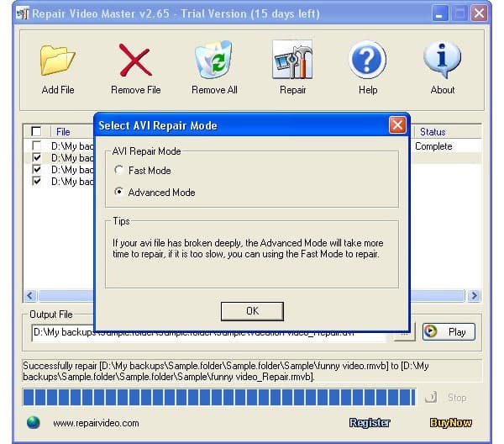Open Help via the question mark icon
504x444 pixels.
click(x=367, y=61)
